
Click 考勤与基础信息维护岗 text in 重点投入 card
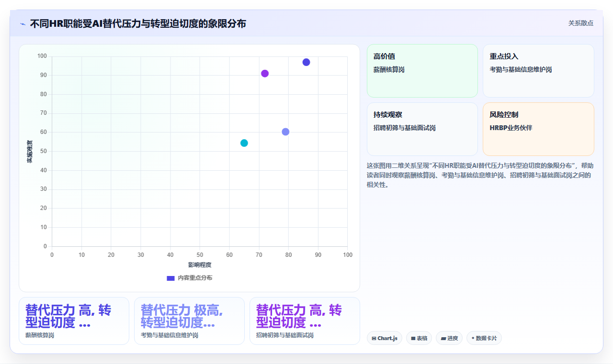pyautogui.click(x=521, y=69)
